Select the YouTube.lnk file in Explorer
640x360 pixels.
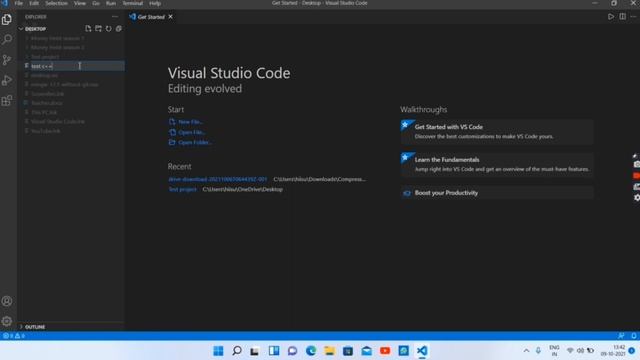(x=45, y=131)
